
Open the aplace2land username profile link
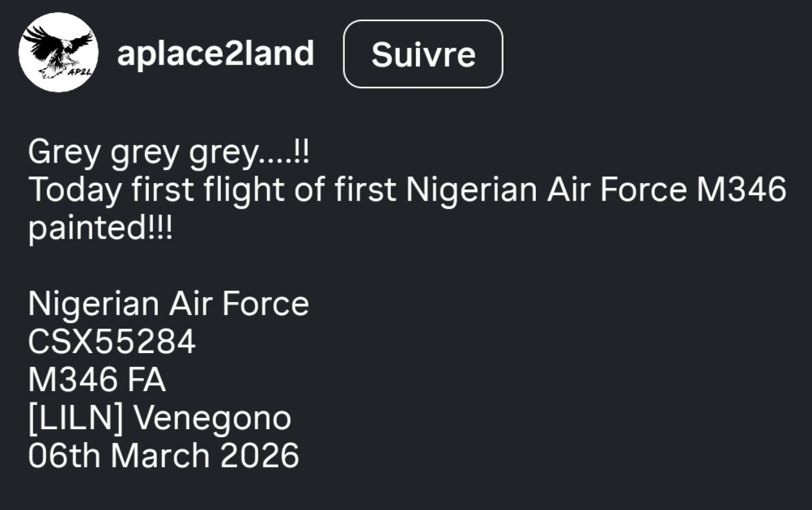click(215, 53)
